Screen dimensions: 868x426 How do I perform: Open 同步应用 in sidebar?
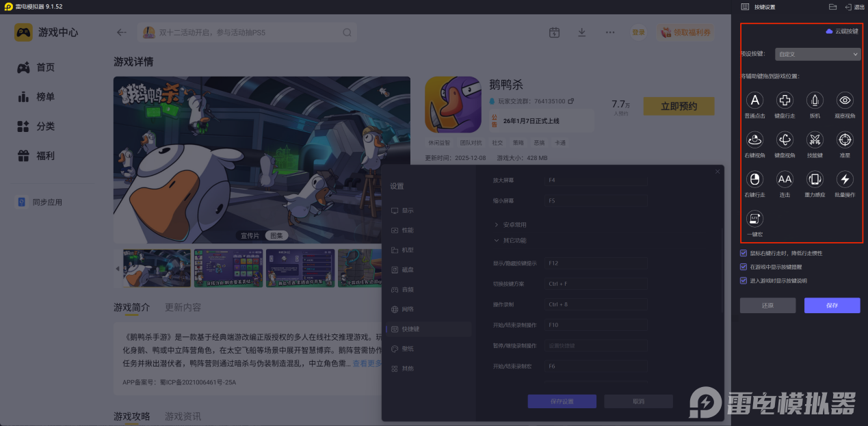pyautogui.click(x=40, y=202)
